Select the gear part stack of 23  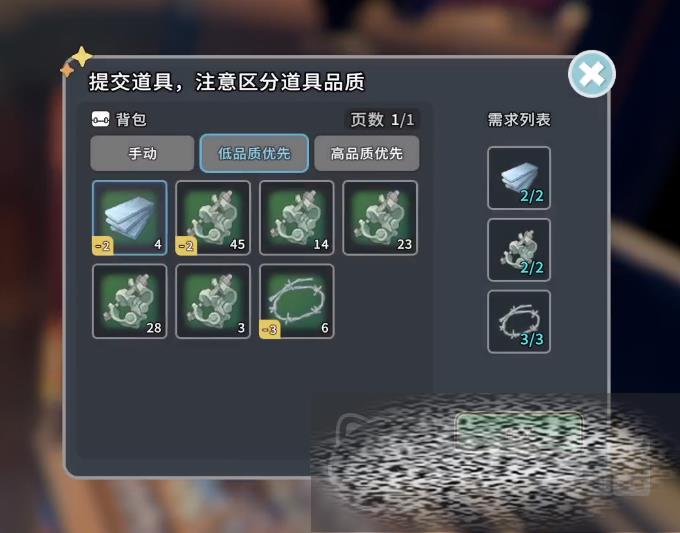click(380, 218)
